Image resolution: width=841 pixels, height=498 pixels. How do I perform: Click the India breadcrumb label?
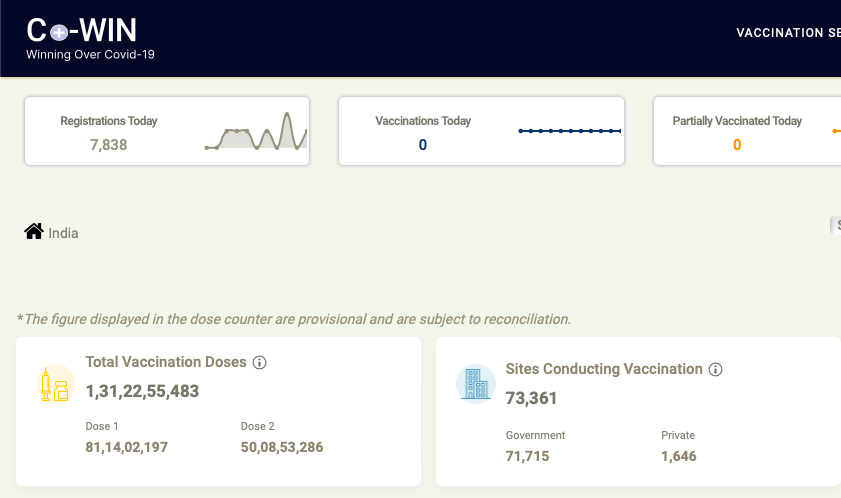click(x=63, y=233)
